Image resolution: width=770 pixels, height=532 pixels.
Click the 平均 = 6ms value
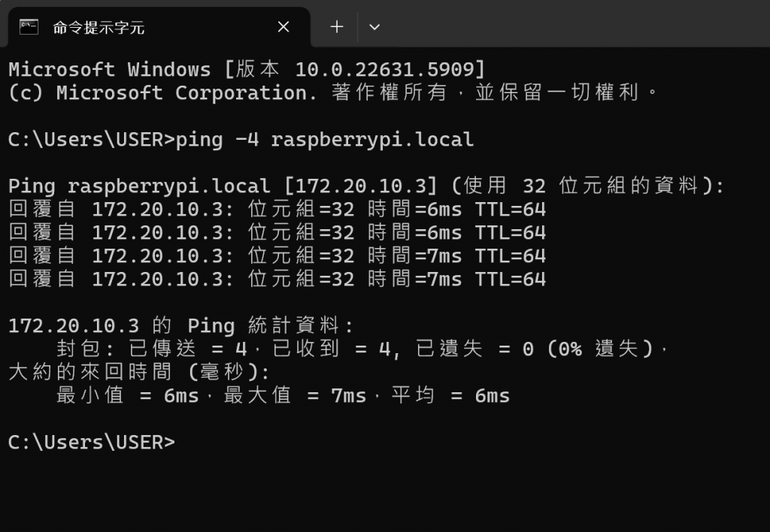point(450,395)
